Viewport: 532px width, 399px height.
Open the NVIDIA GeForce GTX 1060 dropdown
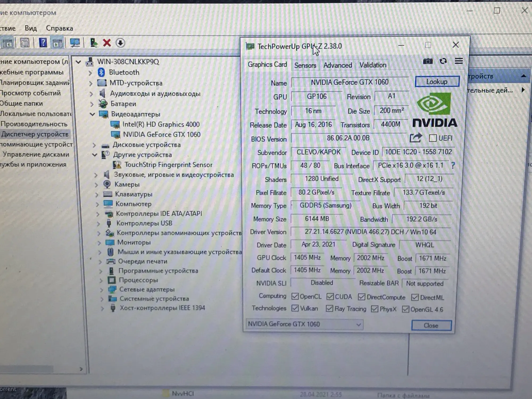click(x=305, y=324)
